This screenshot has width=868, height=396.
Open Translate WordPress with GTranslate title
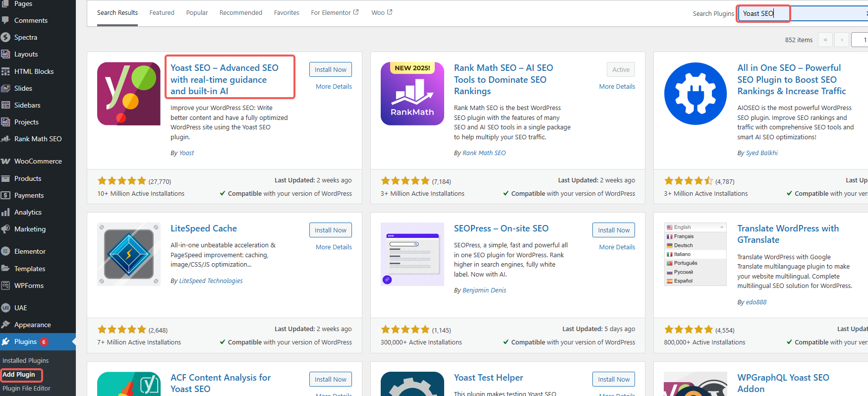[788, 234]
